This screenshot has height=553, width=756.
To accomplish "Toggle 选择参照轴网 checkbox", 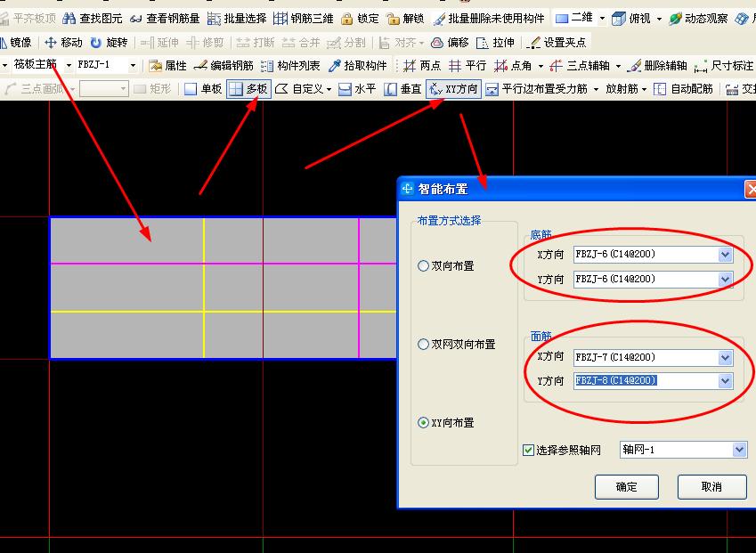I will click(528, 450).
